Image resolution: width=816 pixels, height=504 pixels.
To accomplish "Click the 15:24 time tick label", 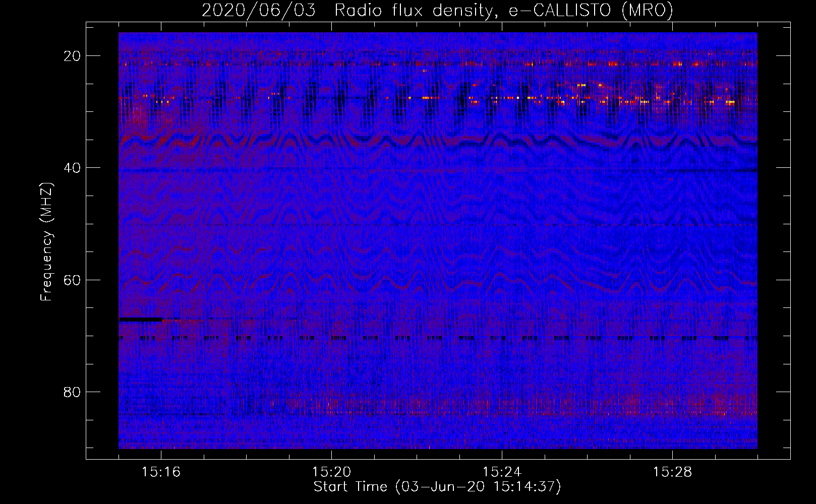I will (502, 472).
